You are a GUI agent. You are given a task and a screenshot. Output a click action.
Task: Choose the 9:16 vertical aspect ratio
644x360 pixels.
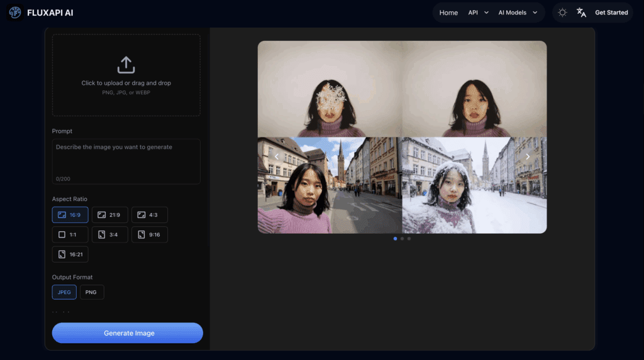pos(149,234)
